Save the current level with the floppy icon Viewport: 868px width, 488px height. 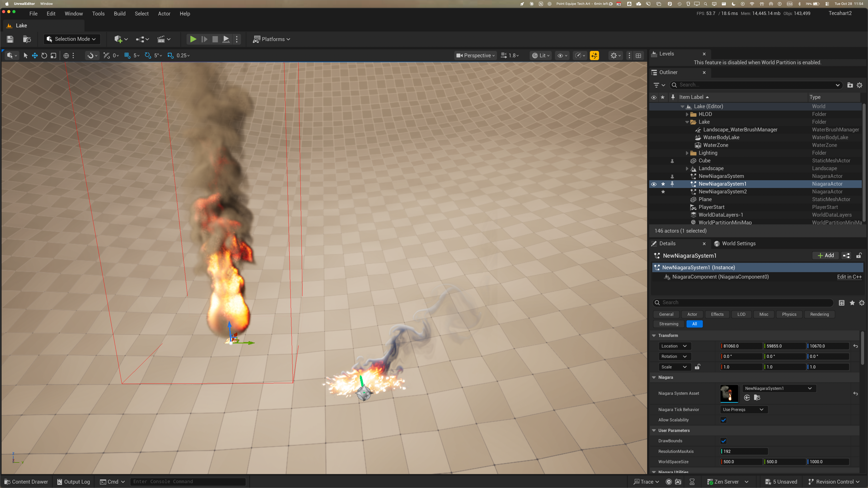point(10,39)
